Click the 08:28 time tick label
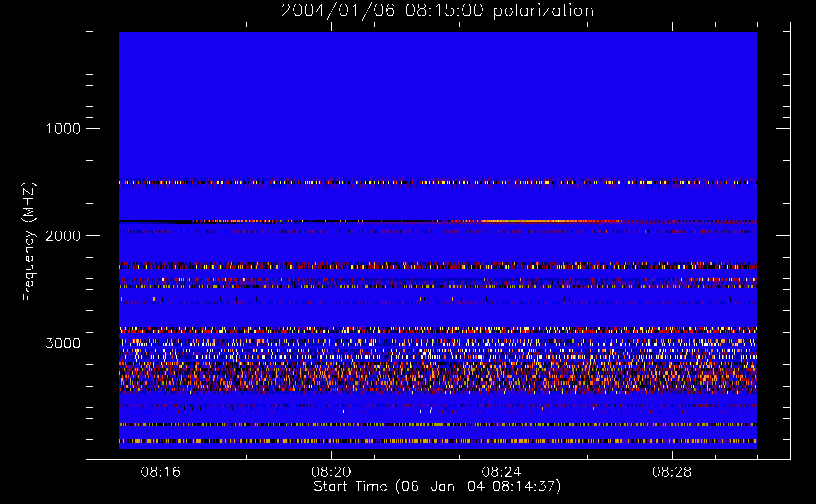Viewport: 816px width, 504px height. [x=672, y=472]
